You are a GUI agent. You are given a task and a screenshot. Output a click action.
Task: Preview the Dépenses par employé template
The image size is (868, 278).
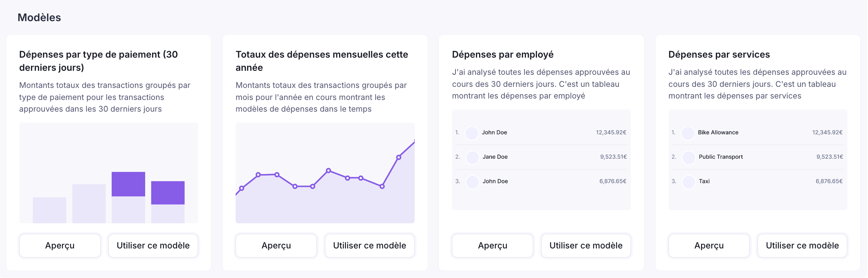492,246
